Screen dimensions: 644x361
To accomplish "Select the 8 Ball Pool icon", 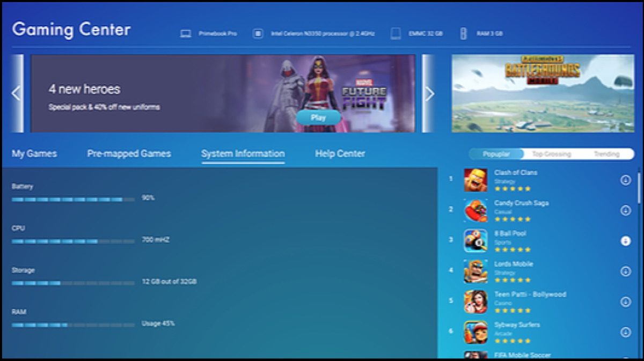I will [475, 241].
